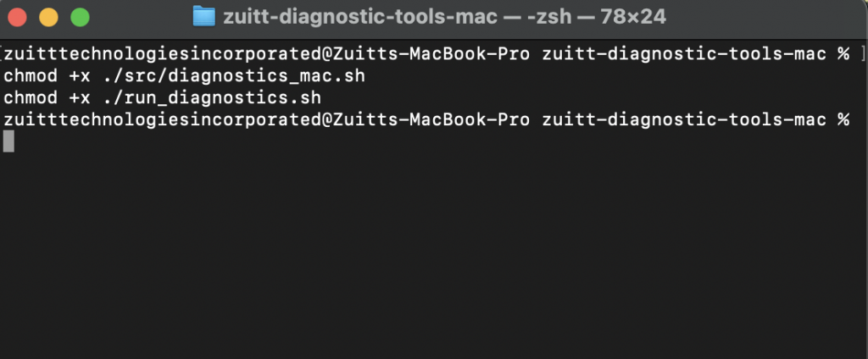This screenshot has width=868, height=359.
Task: Click the "%" symbol on the last prompt line
Action: coord(843,119)
